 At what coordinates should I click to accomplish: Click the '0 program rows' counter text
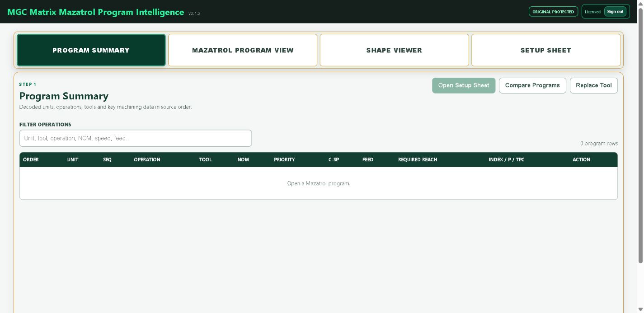coord(599,144)
